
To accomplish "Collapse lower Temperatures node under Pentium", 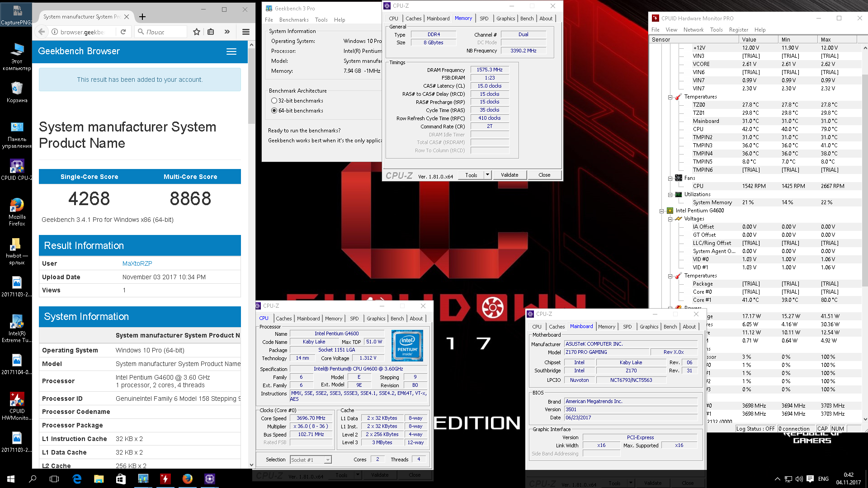I will point(670,276).
